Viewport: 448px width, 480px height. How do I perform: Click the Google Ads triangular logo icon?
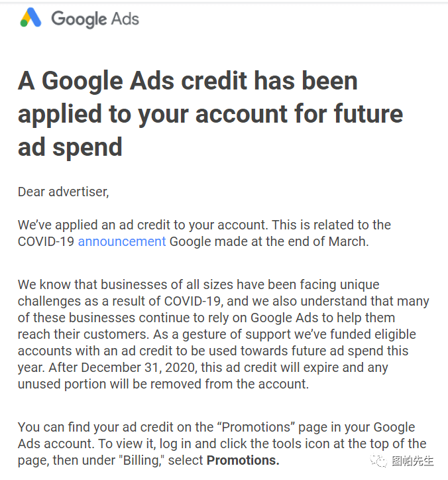(x=30, y=17)
